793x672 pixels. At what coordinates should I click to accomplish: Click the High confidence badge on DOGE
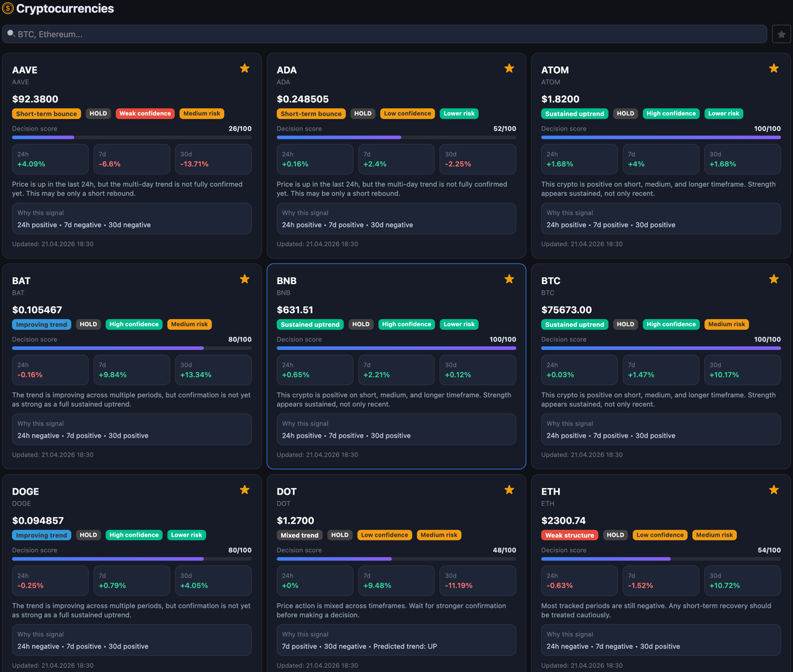134,535
